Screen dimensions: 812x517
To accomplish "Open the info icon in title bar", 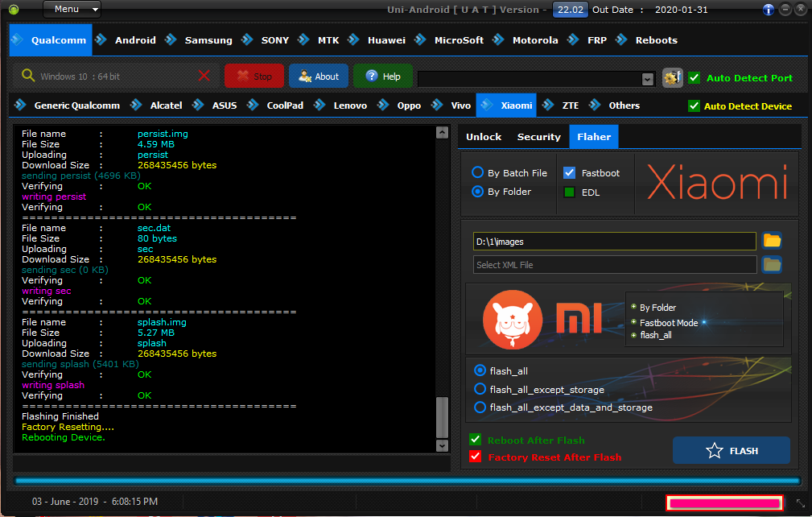I will coord(769,10).
